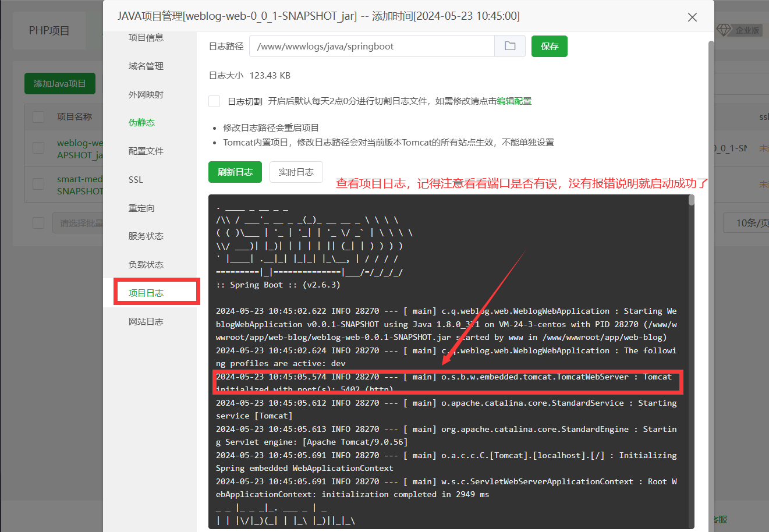Save the log path with 保存
The width and height of the screenshot is (769, 532).
(550, 46)
